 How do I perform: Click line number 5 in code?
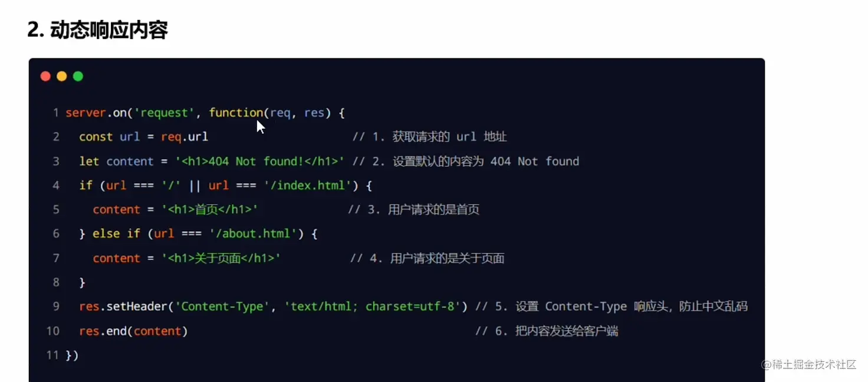pos(56,209)
